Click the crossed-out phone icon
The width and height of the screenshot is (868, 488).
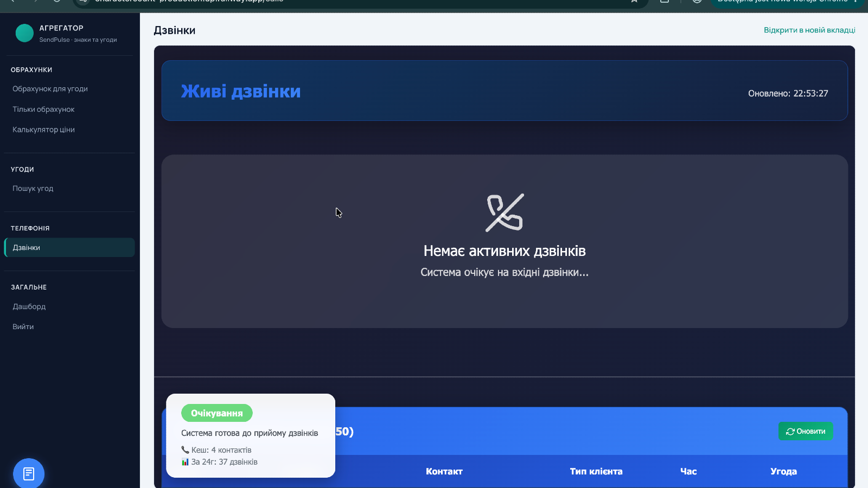pyautogui.click(x=505, y=213)
